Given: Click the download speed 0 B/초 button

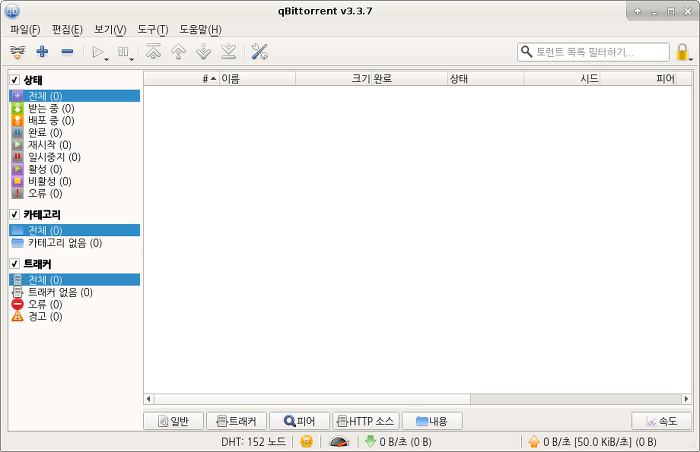Looking at the screenshot, I should [x=398, y=442].
